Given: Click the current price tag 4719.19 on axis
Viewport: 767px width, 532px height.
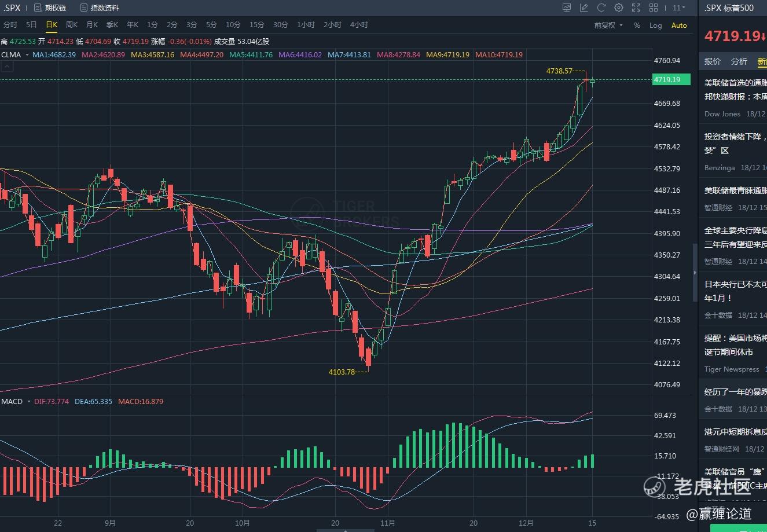Looking at the screenshot, I should pos(671,79).
